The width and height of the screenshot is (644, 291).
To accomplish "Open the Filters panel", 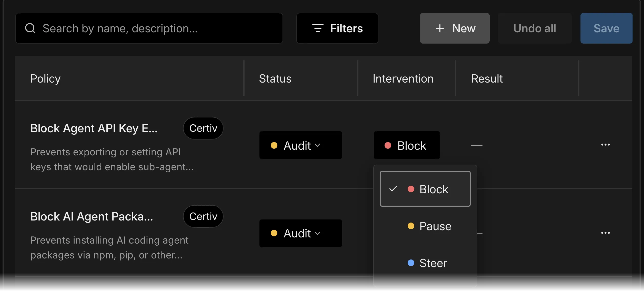I will 337,28.
